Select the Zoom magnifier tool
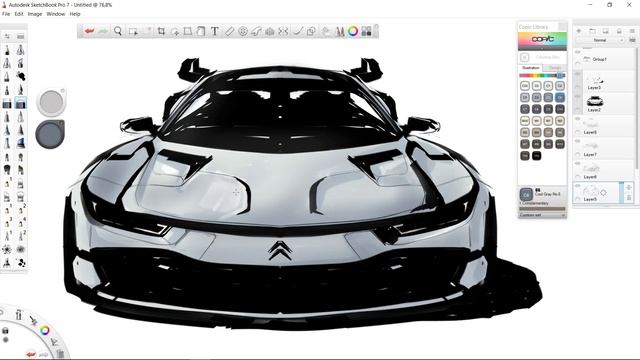Screen dimensions: 640x360 point(118,31)
